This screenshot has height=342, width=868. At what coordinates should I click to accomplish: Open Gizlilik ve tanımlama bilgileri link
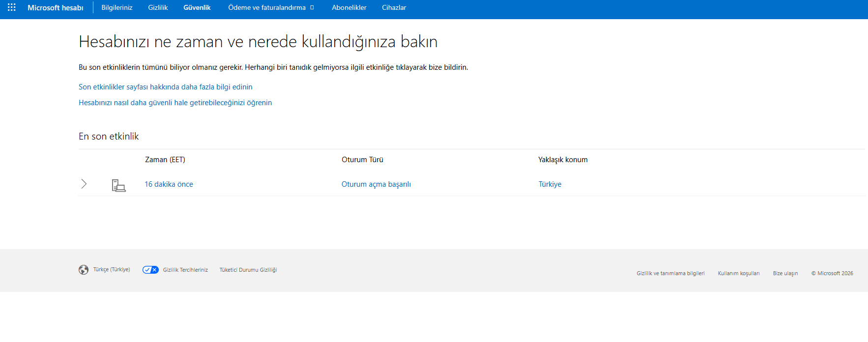pyautogui.click(x=670, y=273)
